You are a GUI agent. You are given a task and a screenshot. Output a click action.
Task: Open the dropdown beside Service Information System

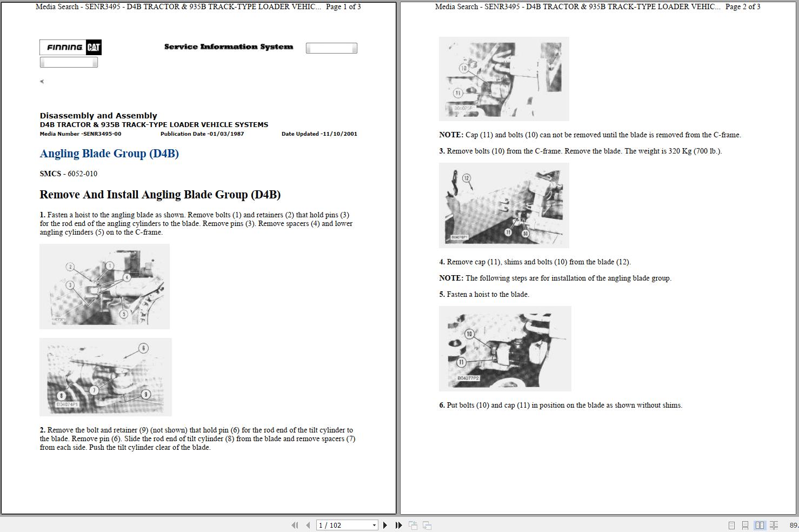331,48
